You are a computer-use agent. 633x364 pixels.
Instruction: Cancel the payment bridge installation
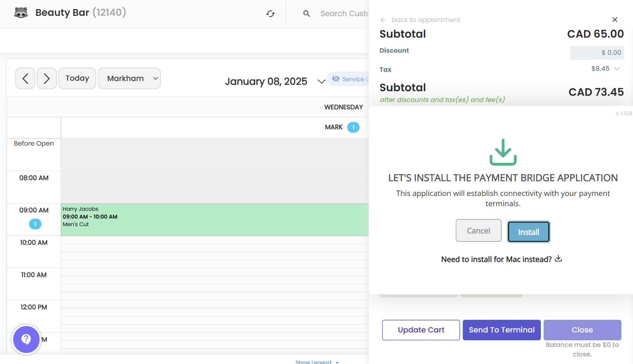click(478, 230)
